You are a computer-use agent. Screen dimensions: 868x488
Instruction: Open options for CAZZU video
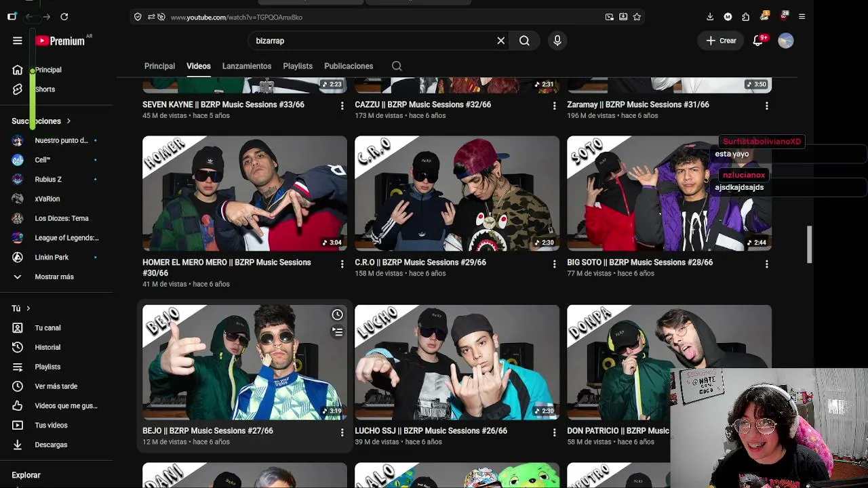click(554, 106)
